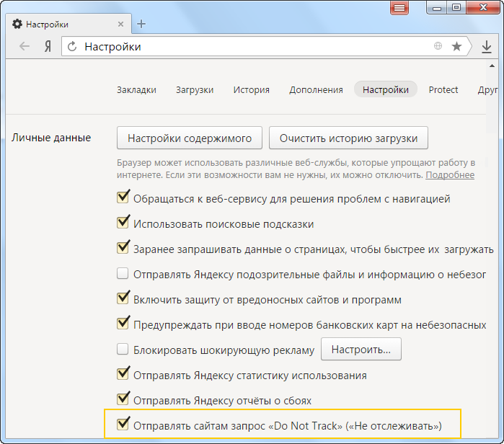Switch to the Загрузки tab
The width and height of the screenshot is (504, 444).
[x=195, y=90]
